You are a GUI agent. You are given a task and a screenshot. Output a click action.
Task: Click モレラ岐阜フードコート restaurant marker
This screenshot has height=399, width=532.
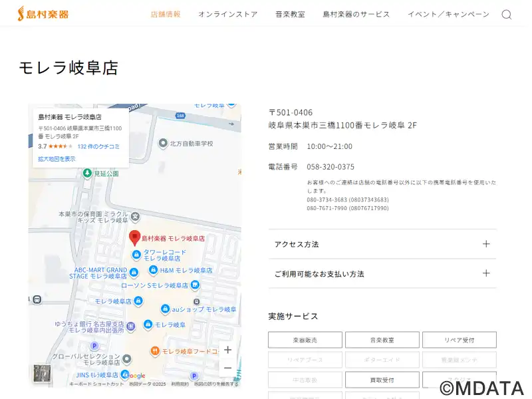(x=155, y=351)
